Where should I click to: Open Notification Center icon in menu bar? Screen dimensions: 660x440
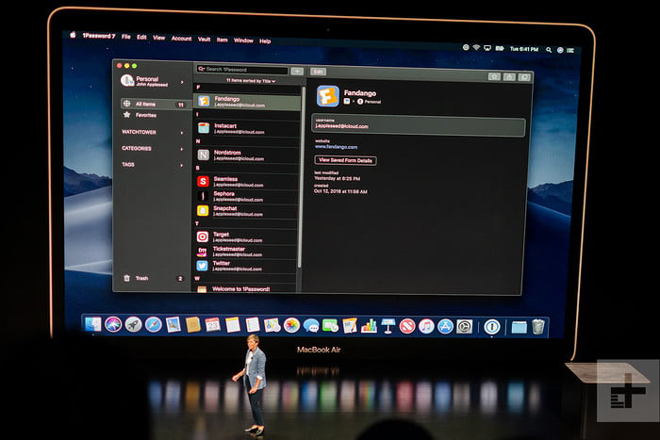click(570, 50)
